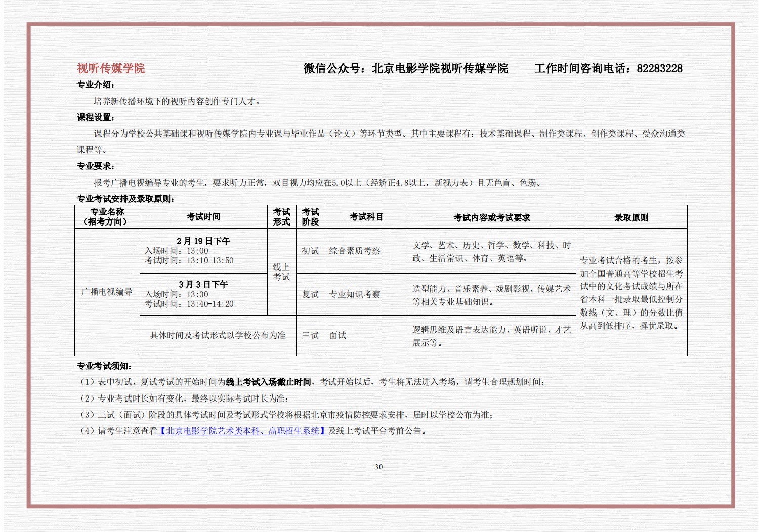Click the 综合素质考察 subject cell

point(355,251)
